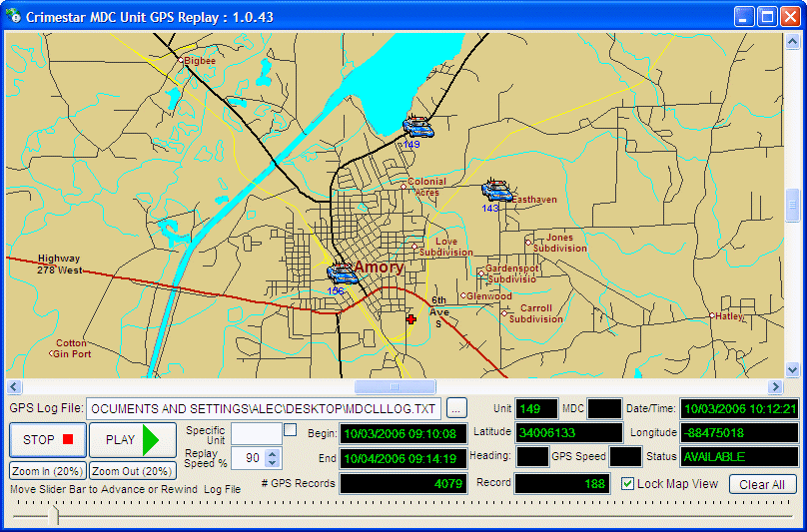Click Love Subdivision marker on map
This screenshot has height=532, width=807.
click(x=414, y=247)
